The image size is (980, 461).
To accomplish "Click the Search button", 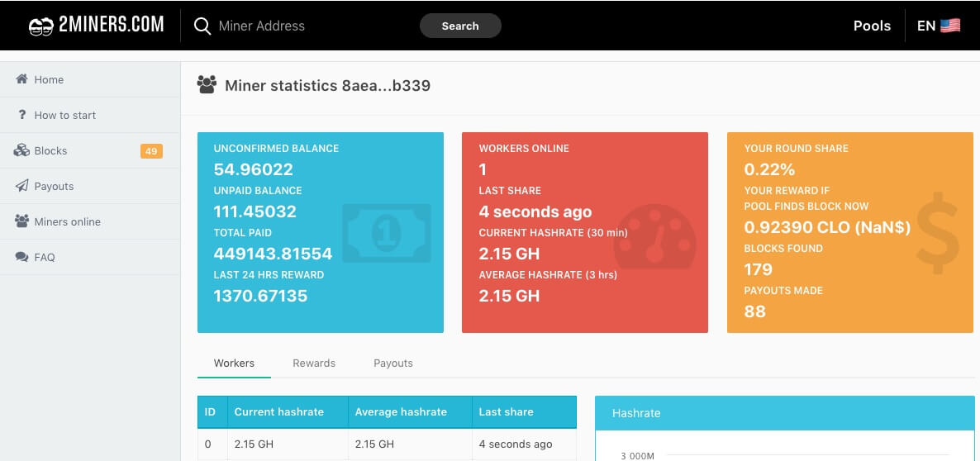I will [x=460, y=26].
